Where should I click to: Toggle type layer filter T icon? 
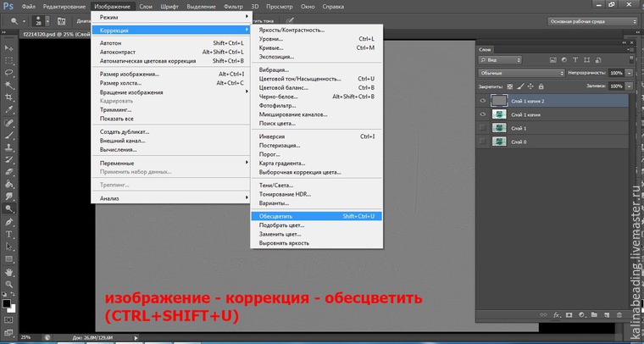tap(575, 60)
